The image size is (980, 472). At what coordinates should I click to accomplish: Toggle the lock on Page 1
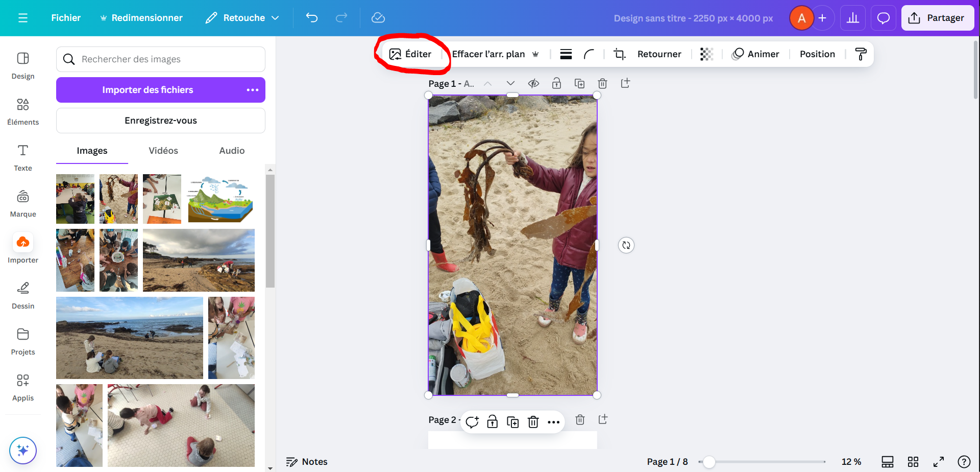tap(556, 83)
